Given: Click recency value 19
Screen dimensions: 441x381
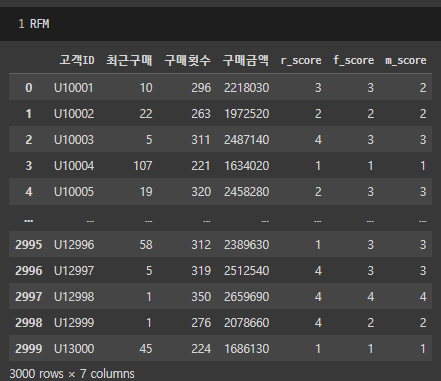Looking at the screenshot, I should pyautogui.click(x=146, y=192).
